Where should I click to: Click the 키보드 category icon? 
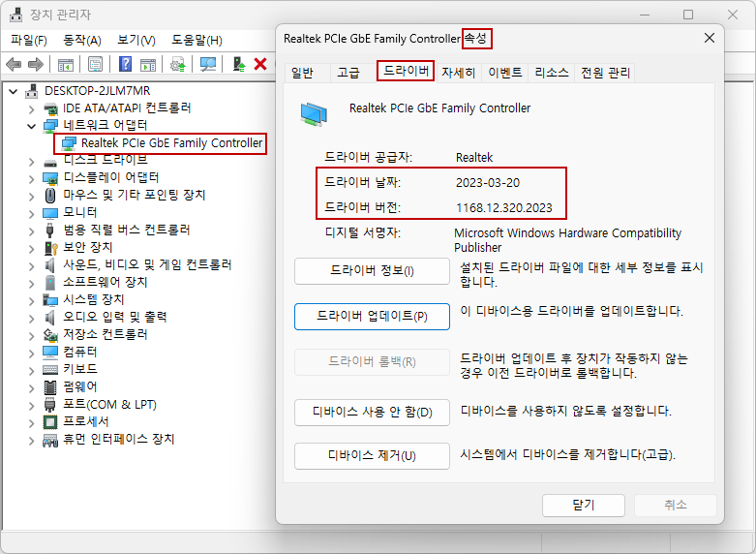click(x=50, y=370)
